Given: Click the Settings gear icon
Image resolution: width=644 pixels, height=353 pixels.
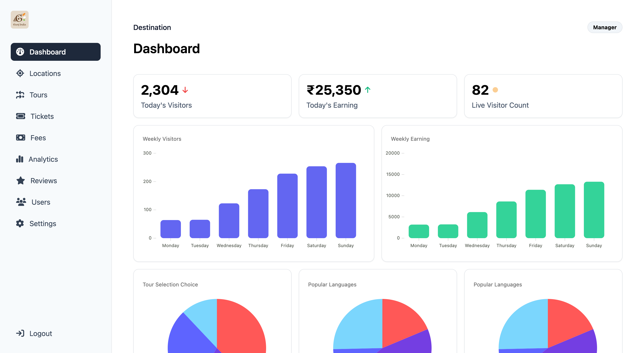Looking at the screenshot, I should click(x=20, y=223).
